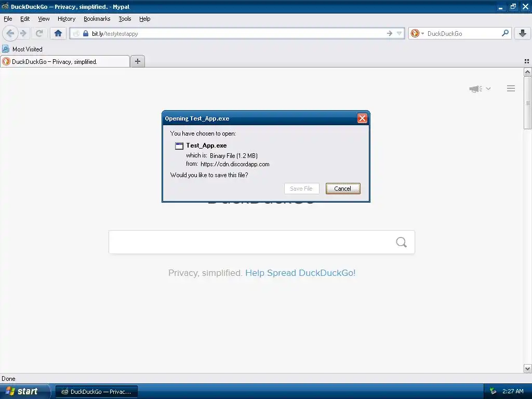Image resolution: width=532 pixels, height=399 pixels.
Task: Click the scrollbar up arrow
Action: [x=527, y=72]
